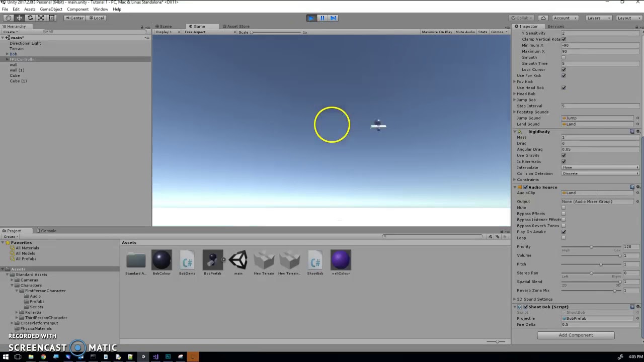The height and width of the screenshot is (362, 644).
Task: Open Audio Source help book icon
Action: [632, 187]
